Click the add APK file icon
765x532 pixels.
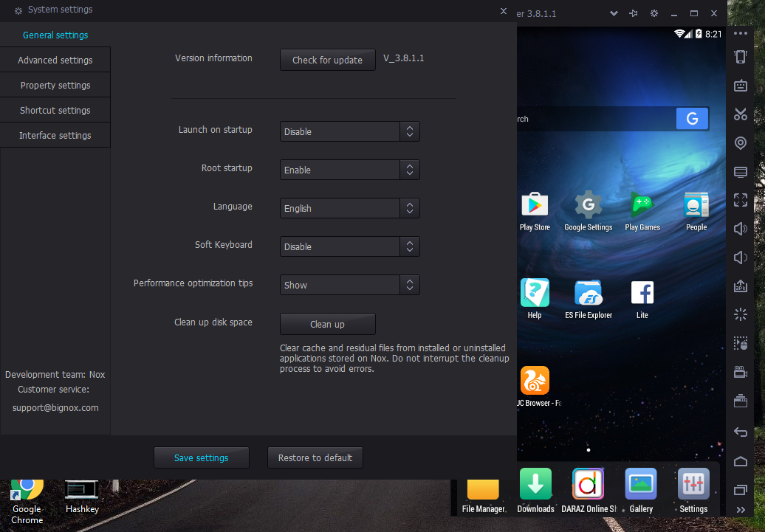[x=740, y=286]
